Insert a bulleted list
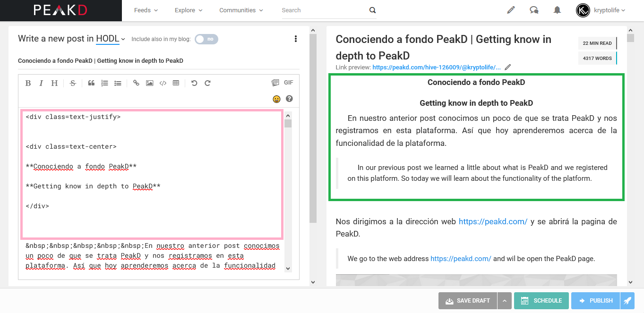 click(x=118, y=83)
